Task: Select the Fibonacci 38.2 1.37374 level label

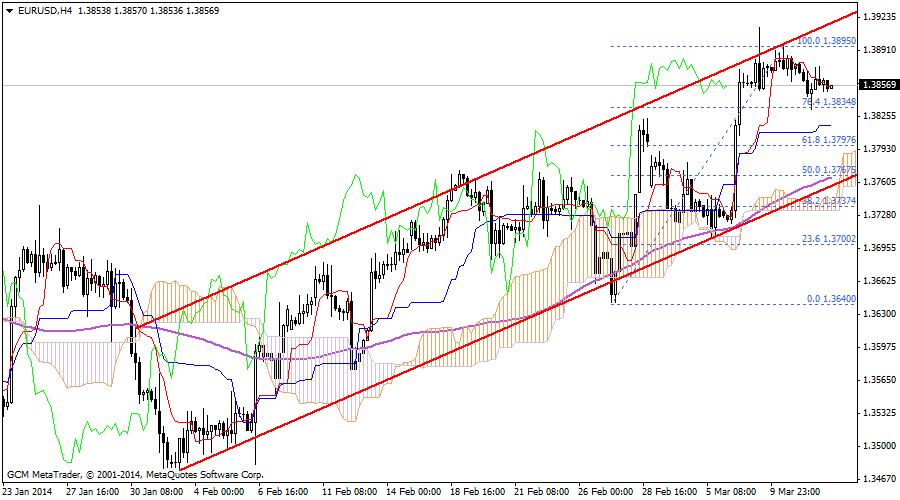Action: (x=829, y=201)
